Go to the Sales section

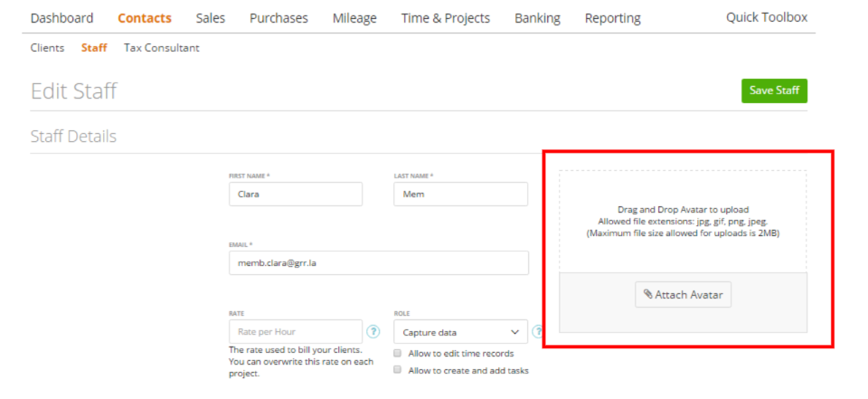(211, 18)
